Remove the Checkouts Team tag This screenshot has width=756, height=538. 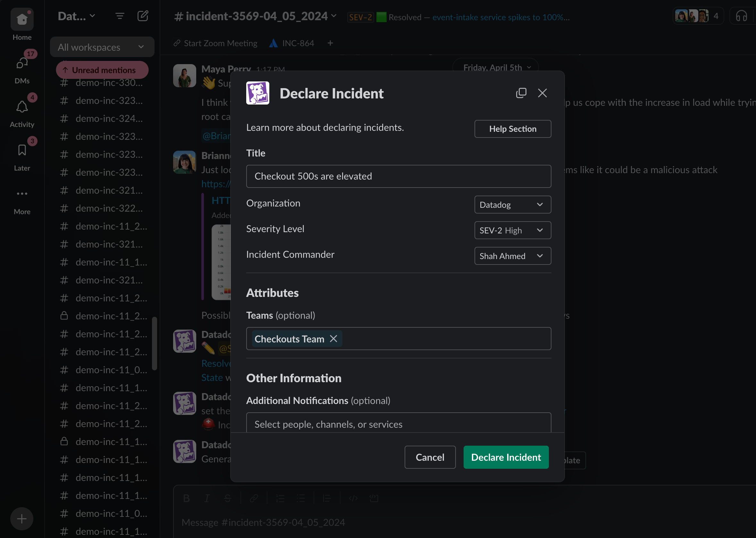click(x=334, y=339)
